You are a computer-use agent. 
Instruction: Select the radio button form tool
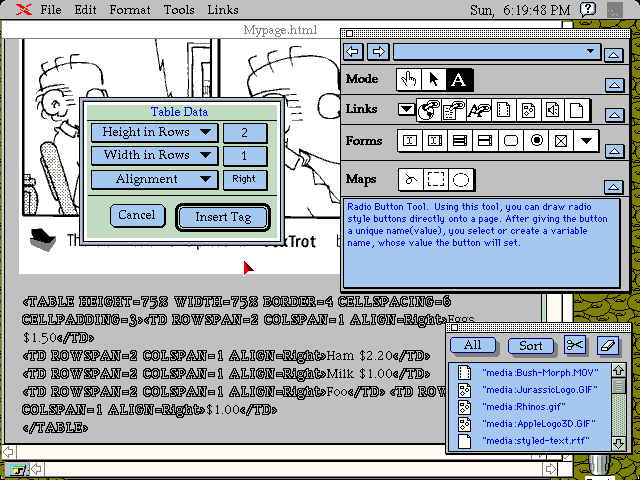point(536,141)
